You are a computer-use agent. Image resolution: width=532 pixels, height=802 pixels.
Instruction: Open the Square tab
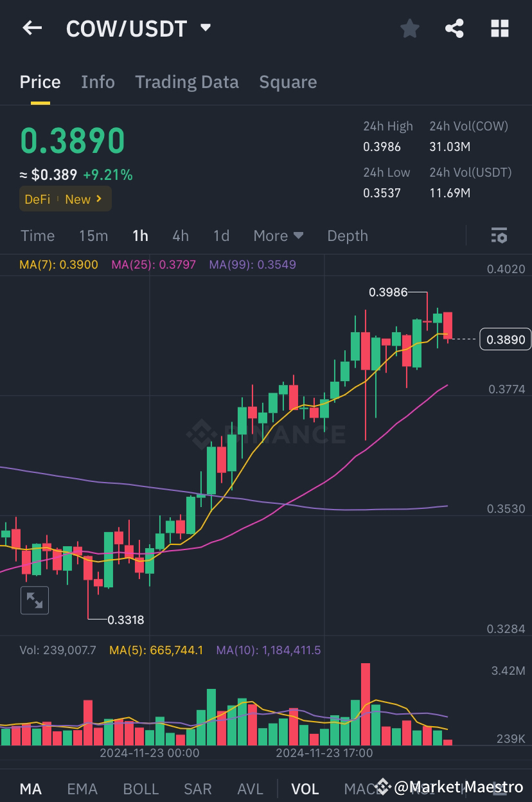click(x=288, y=82)
